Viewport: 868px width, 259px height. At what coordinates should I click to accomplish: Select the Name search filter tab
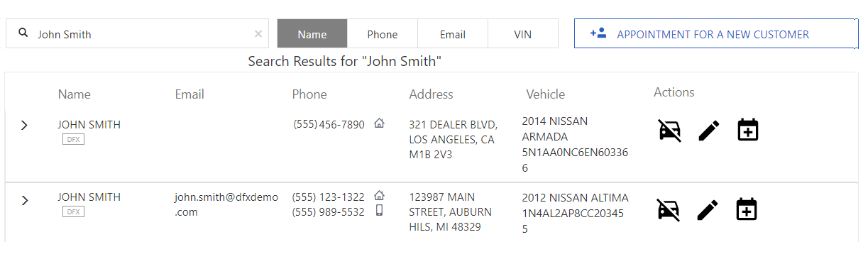[x=312, y=33]
